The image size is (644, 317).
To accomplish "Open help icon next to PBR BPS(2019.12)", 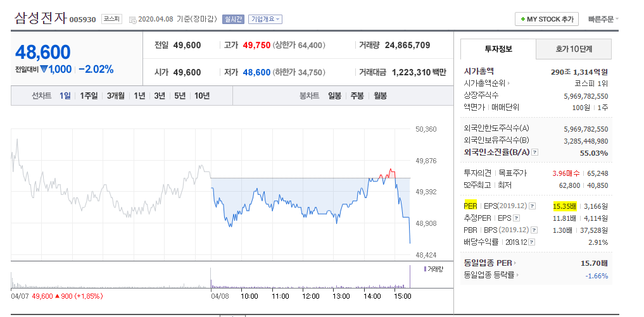I will [x=534, y=230].
